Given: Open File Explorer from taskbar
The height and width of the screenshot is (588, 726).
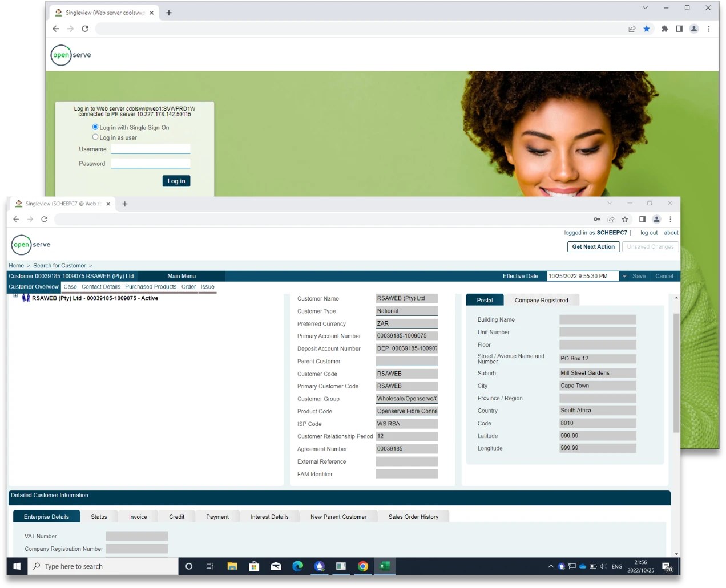Looking at the screenshot, I should pyautogui.click(x=232, y=566).
